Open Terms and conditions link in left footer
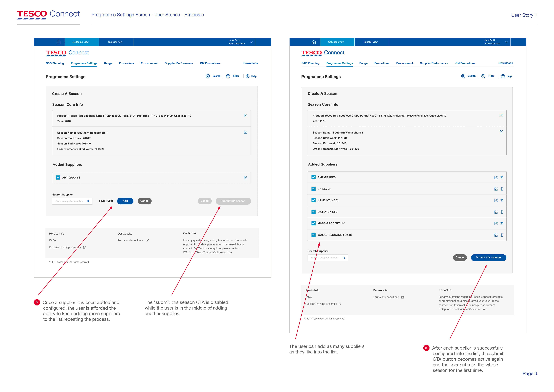 tap(131, 240)
